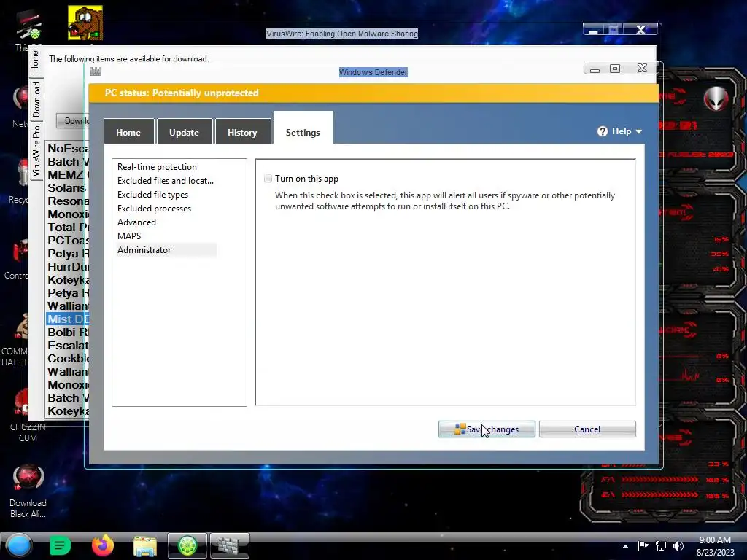
Task: Select the Settings tab
Action: tap(303, 128)
